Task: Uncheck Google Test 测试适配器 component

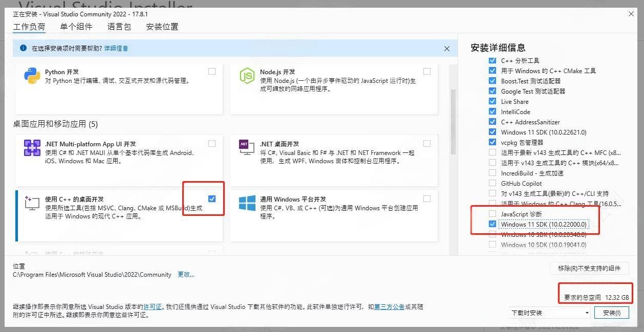Action: [x=492, y=91]
